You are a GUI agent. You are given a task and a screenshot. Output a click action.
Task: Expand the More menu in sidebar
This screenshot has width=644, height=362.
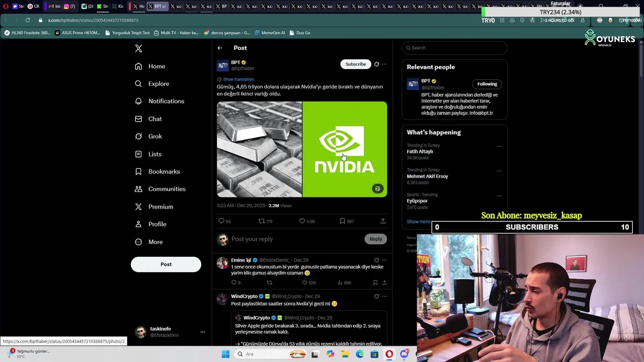pos(148,242)
